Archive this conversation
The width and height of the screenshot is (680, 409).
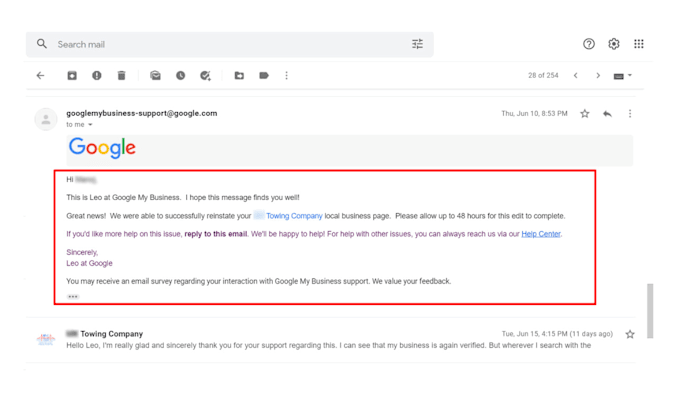tap(72, 75)
